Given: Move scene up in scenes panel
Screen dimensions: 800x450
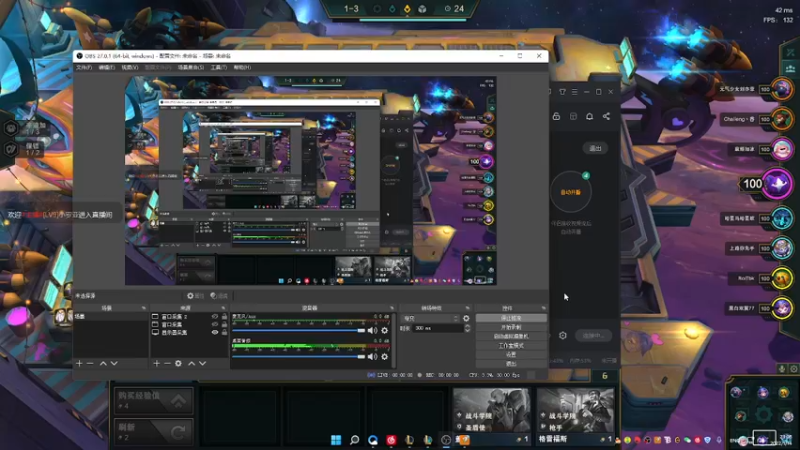Looking at the screenshot, I should coord(103,363).
